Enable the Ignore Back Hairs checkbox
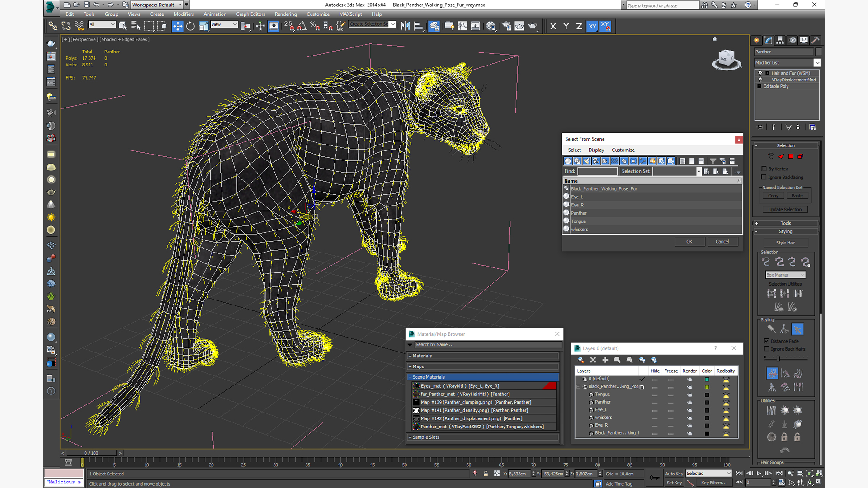Image resolution: width=868 pixels, height=488 pixels. point(766,349)
